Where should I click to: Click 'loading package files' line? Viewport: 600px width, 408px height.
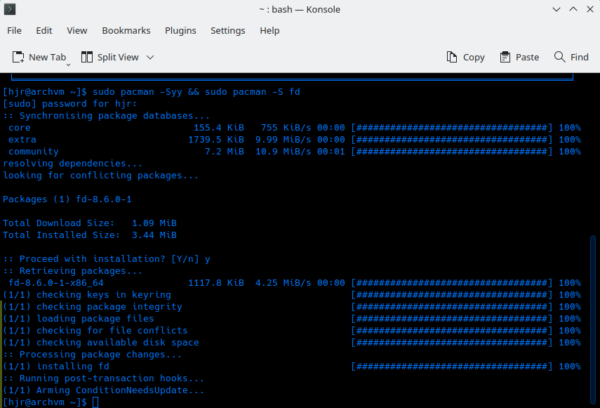[78, 319]
